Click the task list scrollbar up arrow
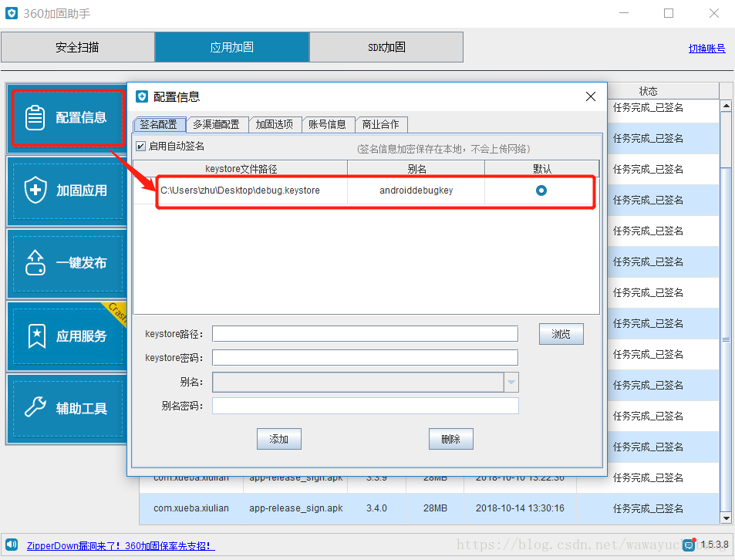 (726, 106)
